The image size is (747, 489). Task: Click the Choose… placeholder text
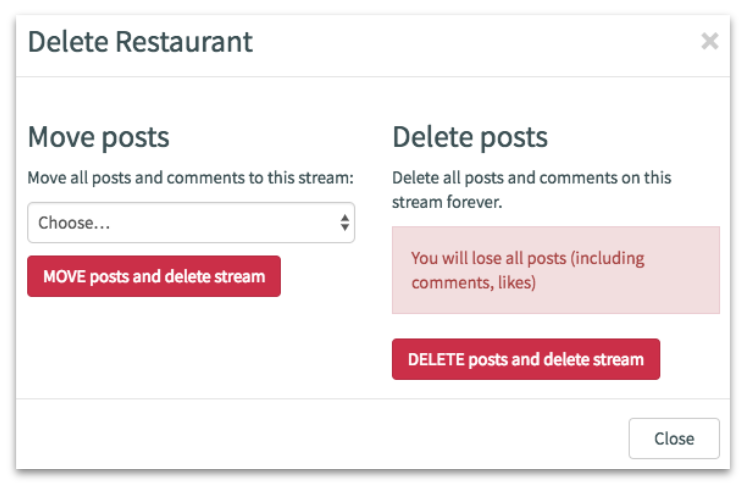74,223
